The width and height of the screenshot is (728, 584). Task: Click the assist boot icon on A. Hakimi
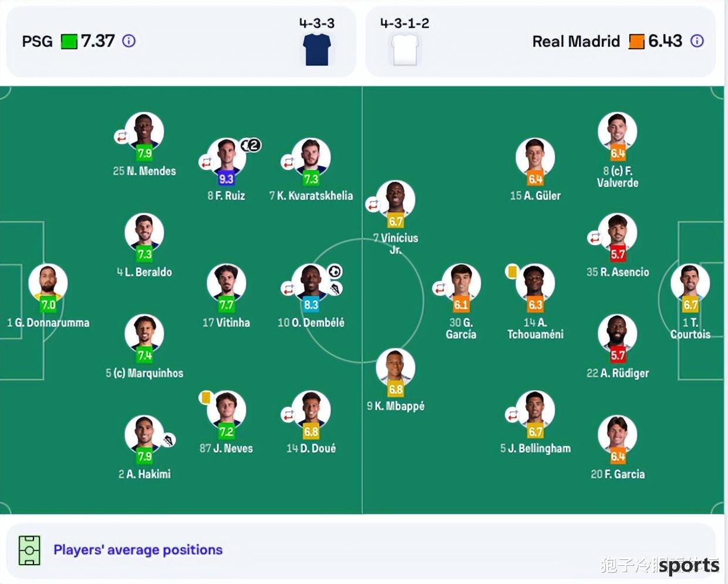point(168,440)
